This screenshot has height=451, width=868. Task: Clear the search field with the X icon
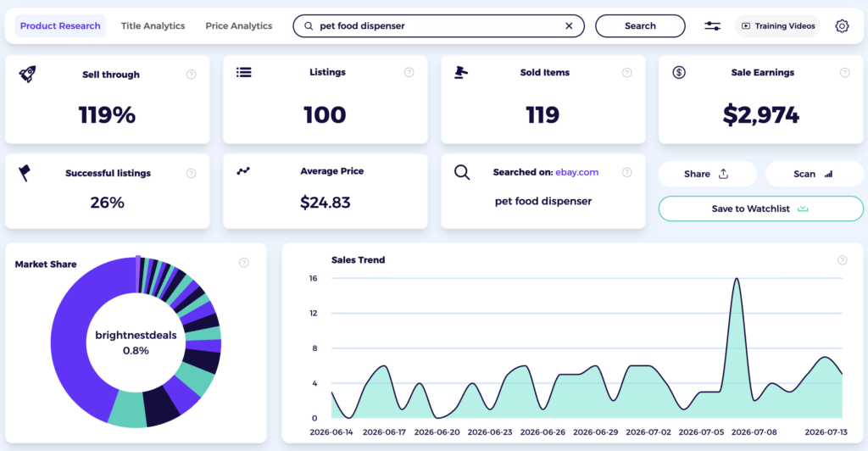point(569,26)
